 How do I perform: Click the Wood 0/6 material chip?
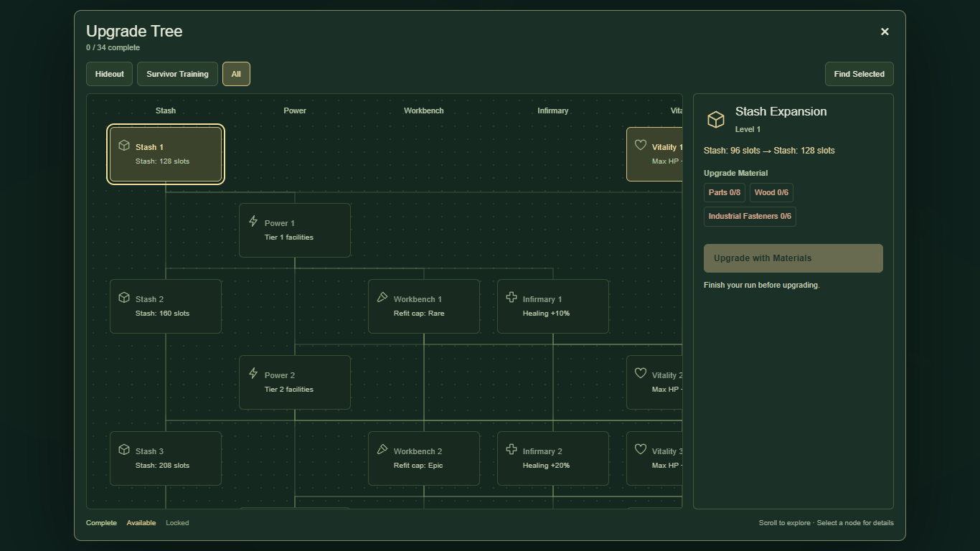pos(771,192)
